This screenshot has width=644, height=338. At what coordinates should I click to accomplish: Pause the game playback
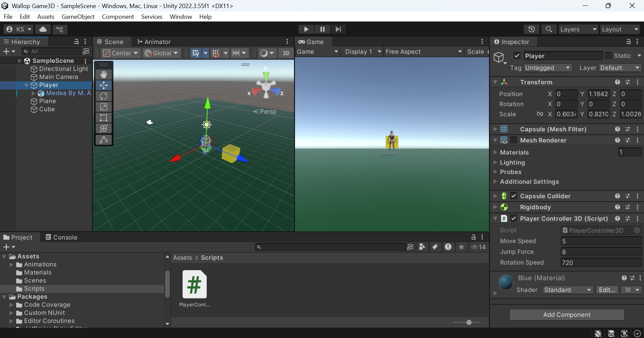tap(322, 29)
